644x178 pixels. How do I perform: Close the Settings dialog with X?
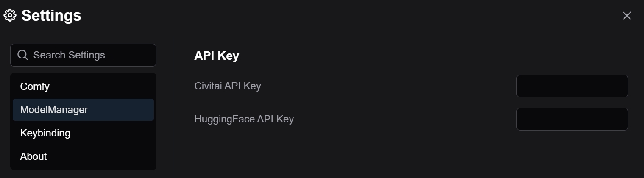click(x=627, y=16)
